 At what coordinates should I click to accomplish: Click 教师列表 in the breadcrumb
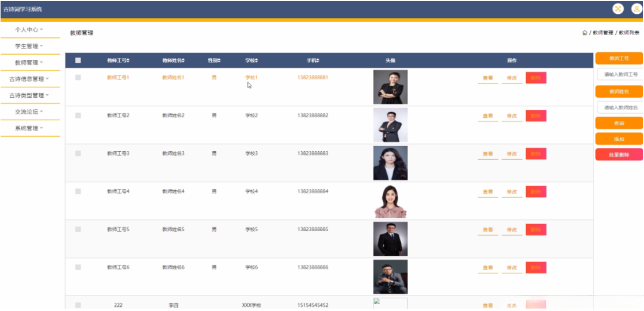click(x=629, y=33)
